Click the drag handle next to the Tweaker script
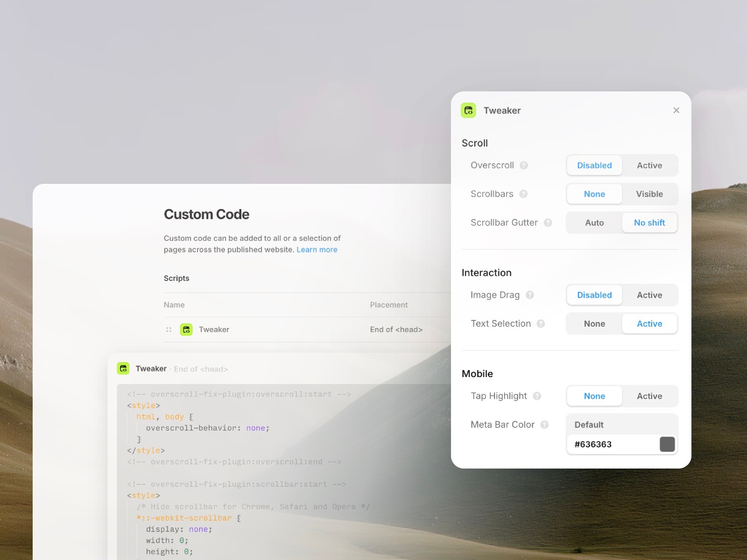The width and height of the screenshot is (747, 560). (x=169, y=329)
